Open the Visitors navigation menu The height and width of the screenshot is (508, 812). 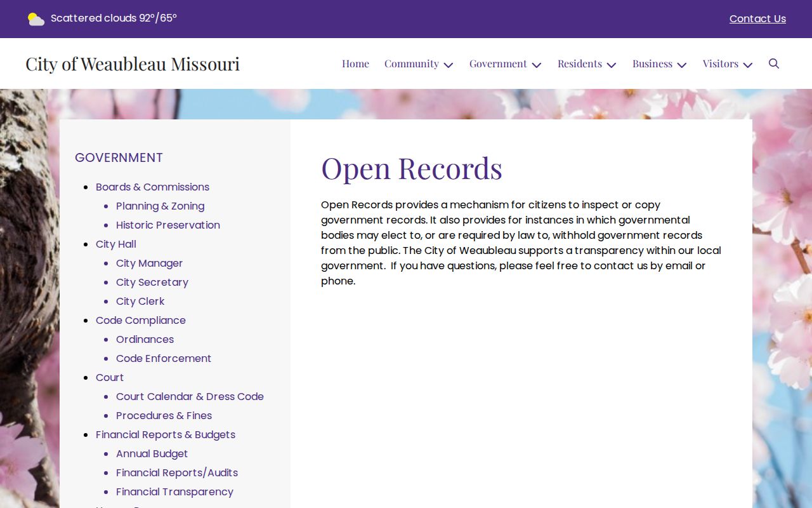click(x=721, y=63)
